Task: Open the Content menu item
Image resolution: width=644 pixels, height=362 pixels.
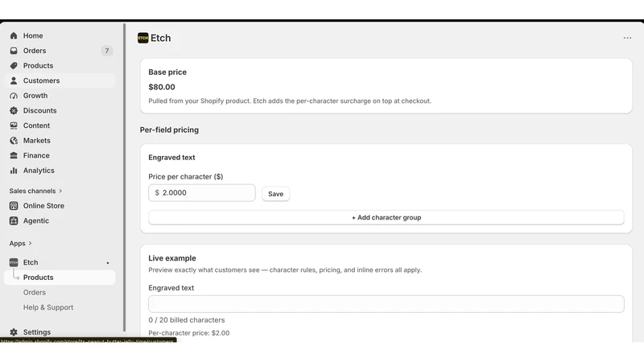Action: tap(60, 125)
